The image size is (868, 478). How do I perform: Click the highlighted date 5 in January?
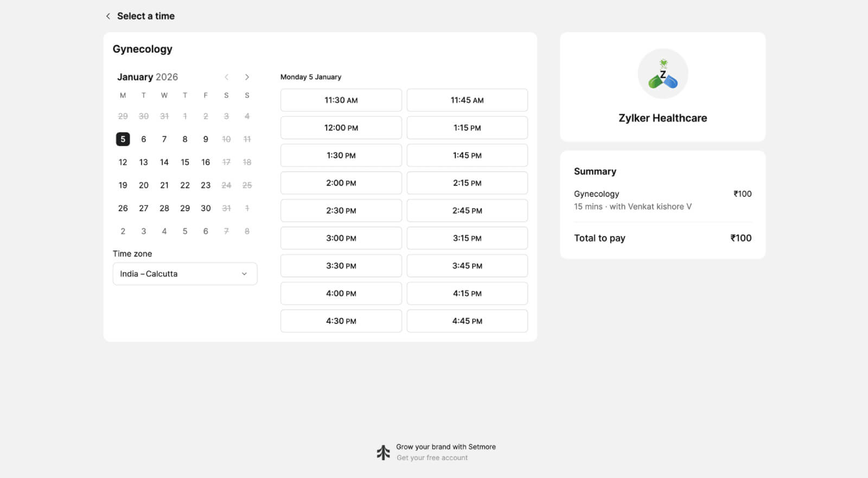tap(123, 139)
